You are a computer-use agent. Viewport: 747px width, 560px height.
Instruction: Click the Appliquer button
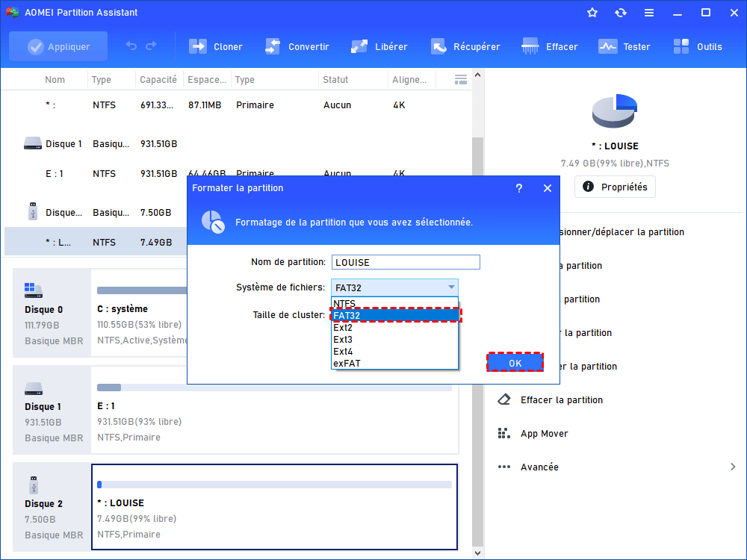point(58,46)
